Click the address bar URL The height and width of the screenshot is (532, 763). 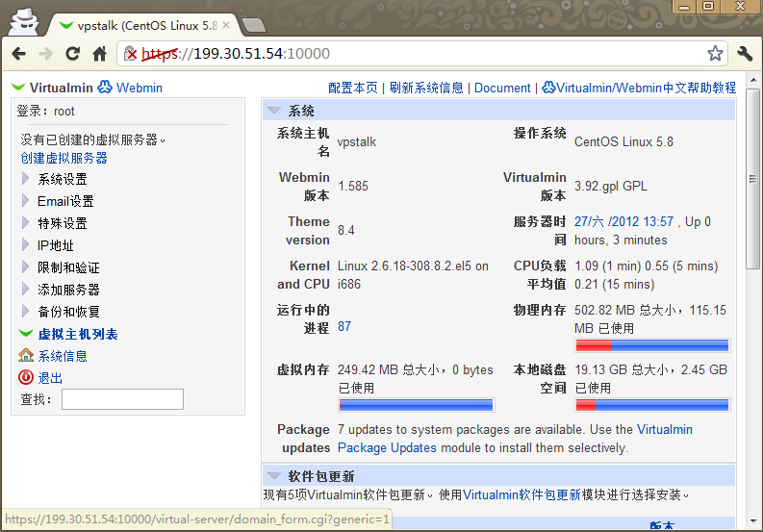[x=236, y=53]
